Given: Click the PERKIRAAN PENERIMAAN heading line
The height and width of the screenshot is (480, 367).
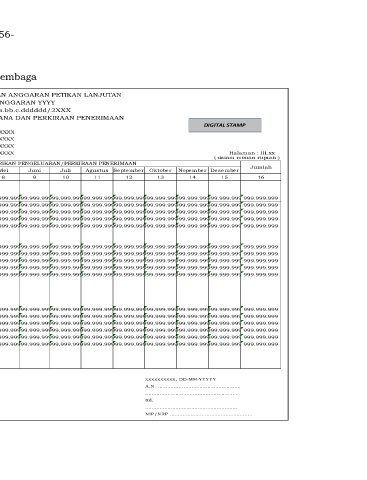Looking at the screenshot, I should pos(62,118).
